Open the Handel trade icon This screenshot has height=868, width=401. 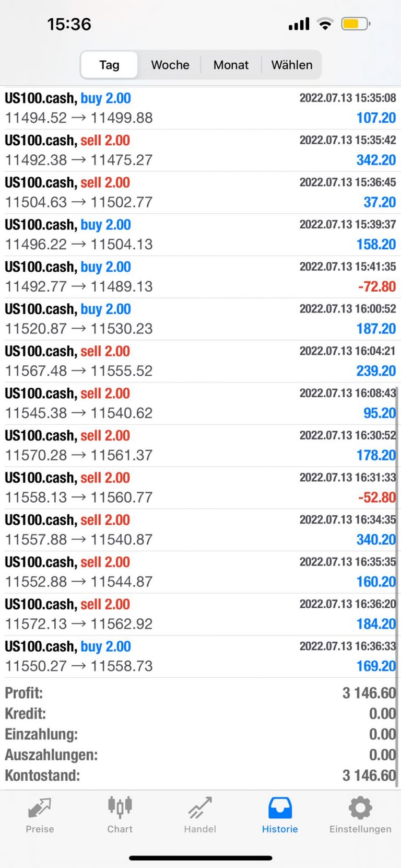click(200, 808)
